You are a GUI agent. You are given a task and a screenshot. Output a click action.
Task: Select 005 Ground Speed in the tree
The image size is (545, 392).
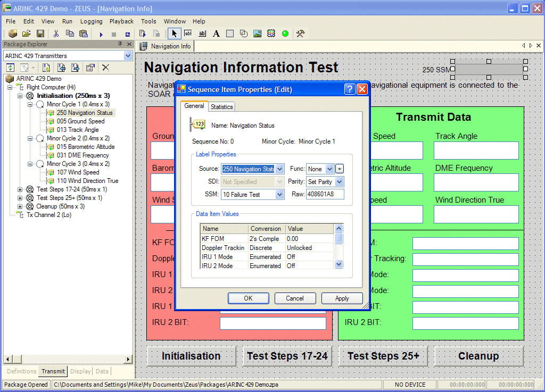80,121
